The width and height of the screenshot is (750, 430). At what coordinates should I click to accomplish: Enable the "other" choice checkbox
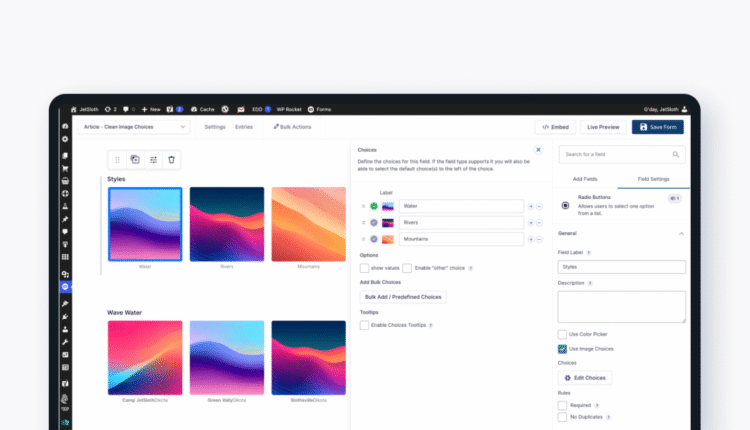click(407, 268)
